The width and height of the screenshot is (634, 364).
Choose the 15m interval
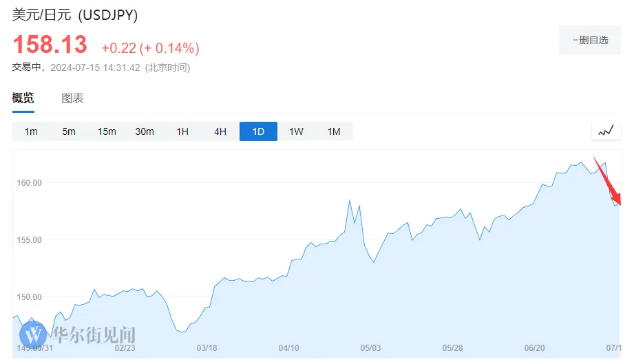click(107, 131)
